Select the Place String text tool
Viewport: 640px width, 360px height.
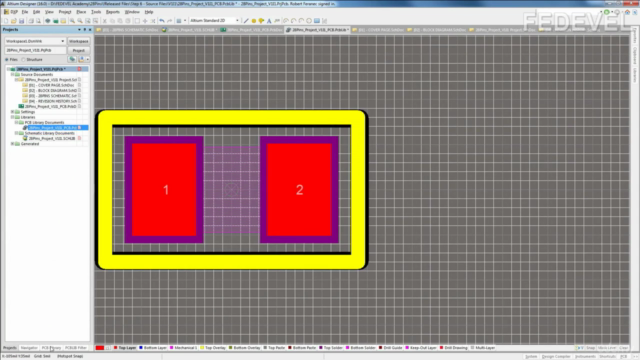pos(269,21)
